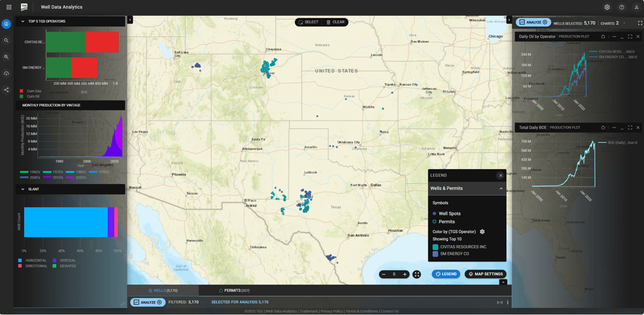This screenshot has width=644, height=315.
Task: Toggle the Legend button on the map
Action: 446,274
